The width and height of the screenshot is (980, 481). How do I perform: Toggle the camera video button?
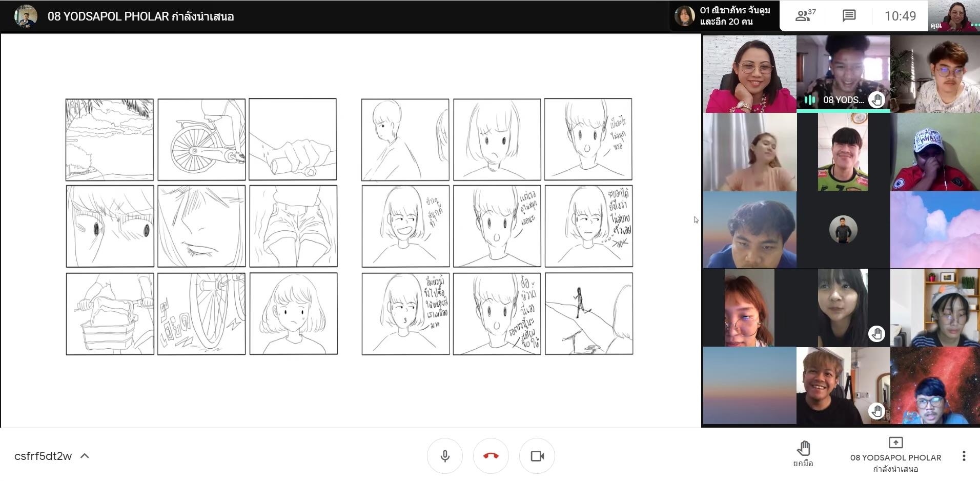(537, 456)
